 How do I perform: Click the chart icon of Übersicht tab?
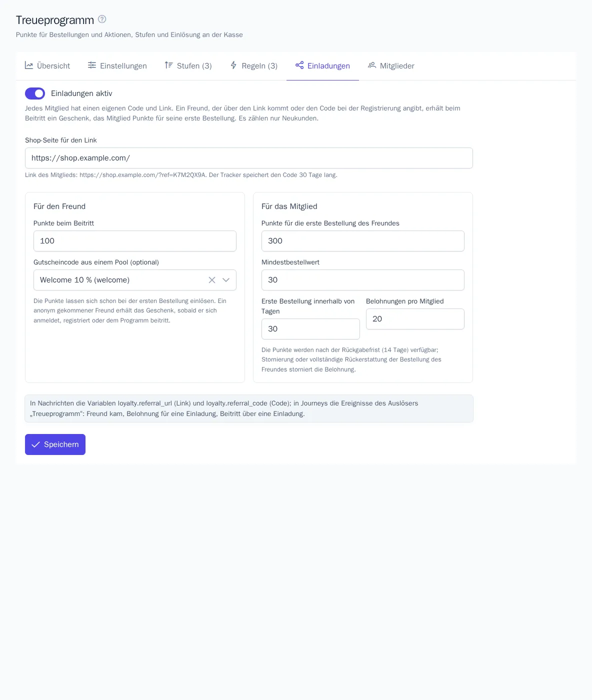point(29,65)
